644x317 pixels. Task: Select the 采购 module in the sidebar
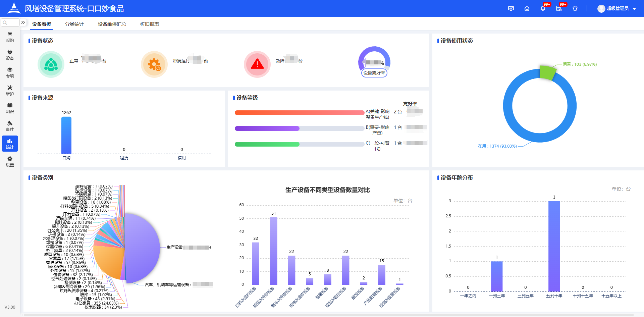10,36
